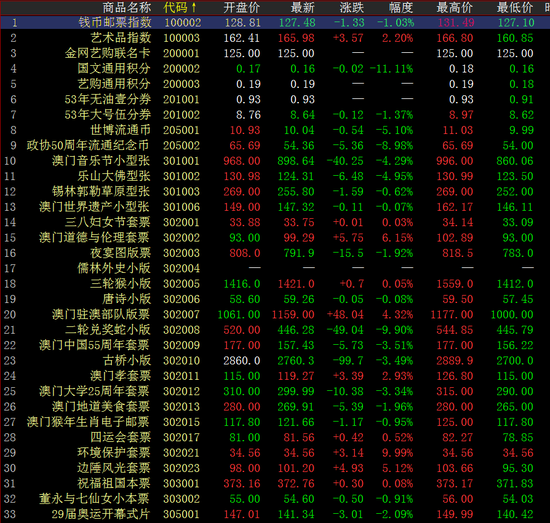Select the 儒林外史小版 row
The image size is (550, 523).
(x=275, y=268)
